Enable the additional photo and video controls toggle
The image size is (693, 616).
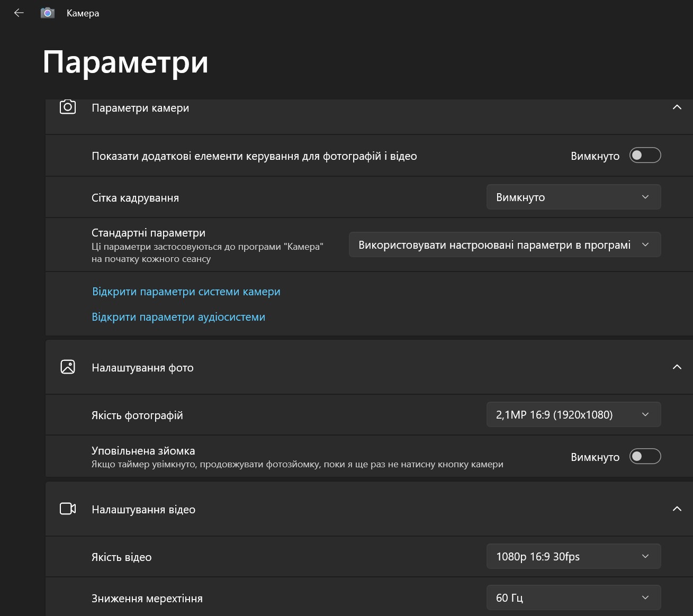pos(645,156)
